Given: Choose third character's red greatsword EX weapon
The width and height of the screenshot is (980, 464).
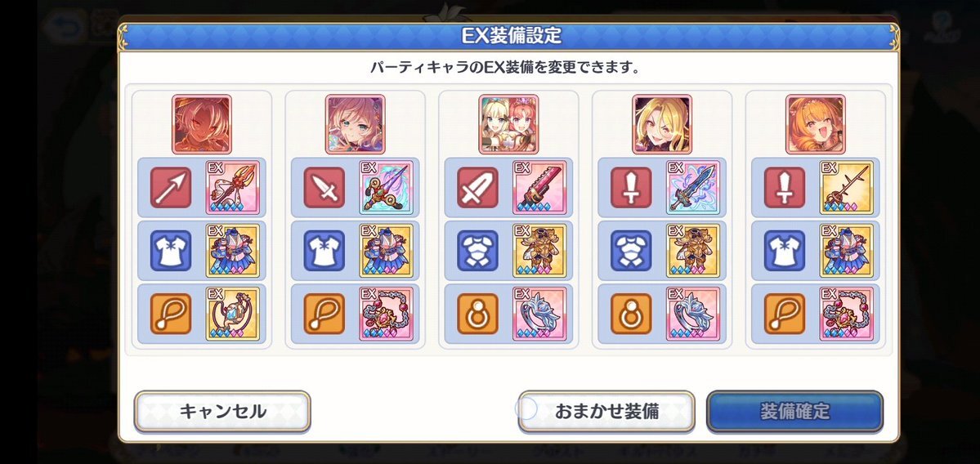Looking at the screenshot, I should click(539, 187).
